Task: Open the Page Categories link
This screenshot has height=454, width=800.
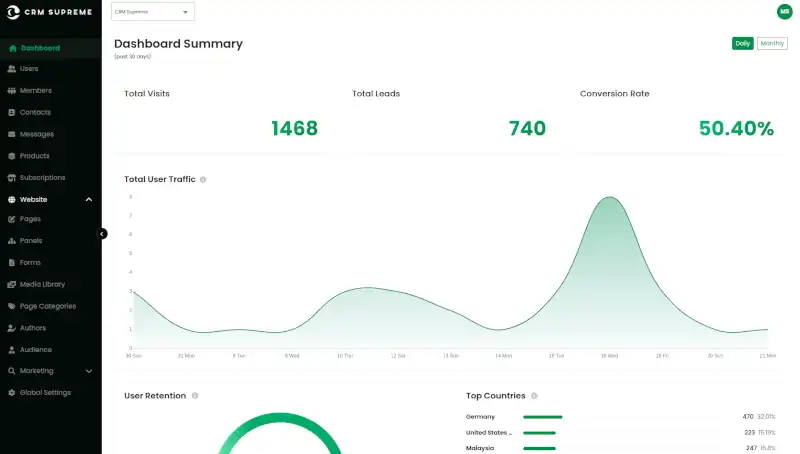Action: (48, 306)
